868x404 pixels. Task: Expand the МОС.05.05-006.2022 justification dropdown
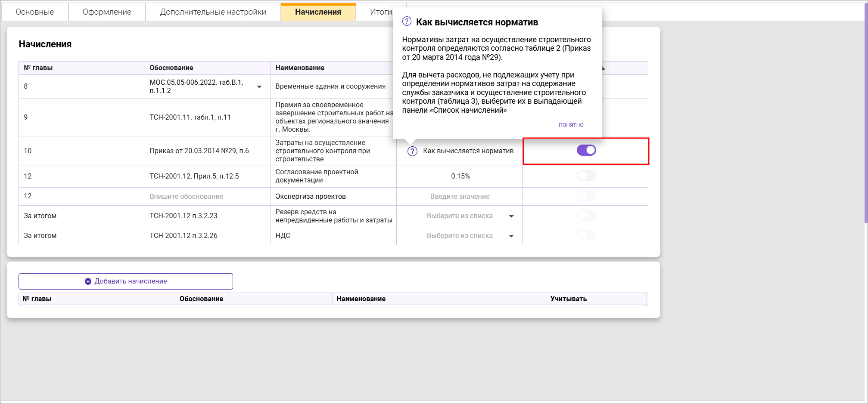click(x=260, y=86)
